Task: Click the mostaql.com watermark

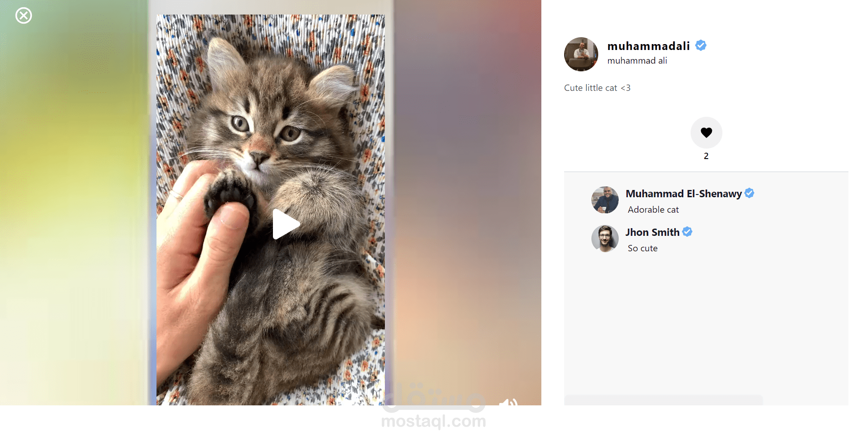Action: (434, 421)
